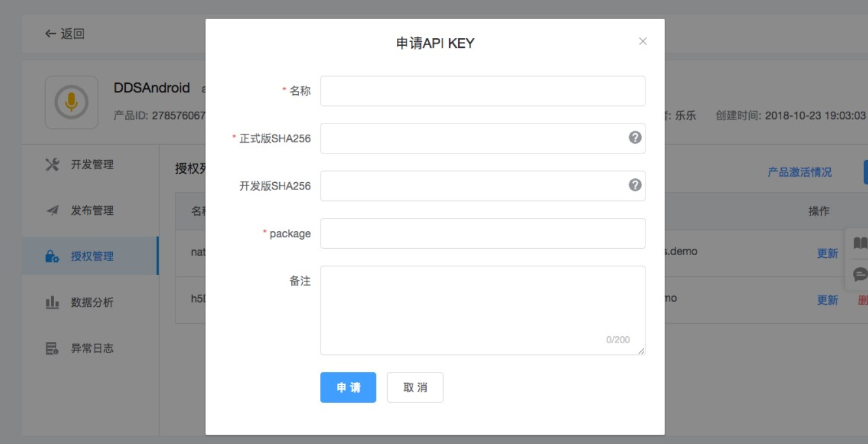This screenshot has width=868, height=444.
Task: Click the DDSAndroid microphone product icon
Action: coord(72,103)
